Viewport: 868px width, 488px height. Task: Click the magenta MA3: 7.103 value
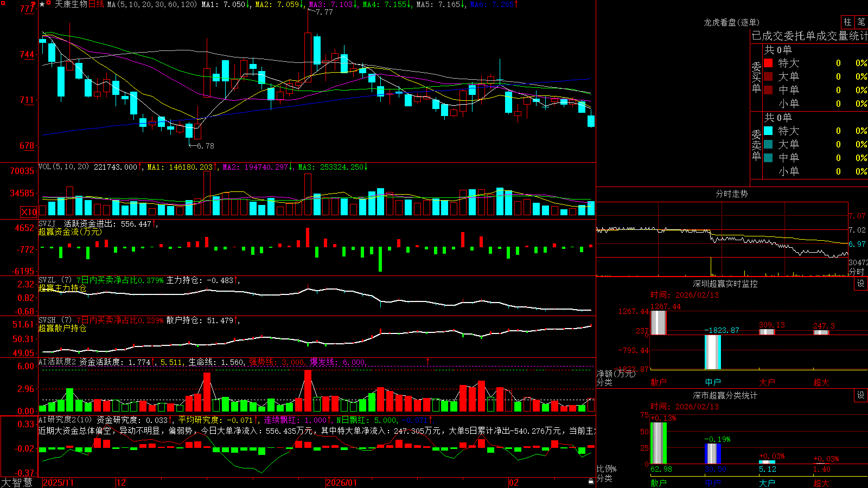pos(334,4)
